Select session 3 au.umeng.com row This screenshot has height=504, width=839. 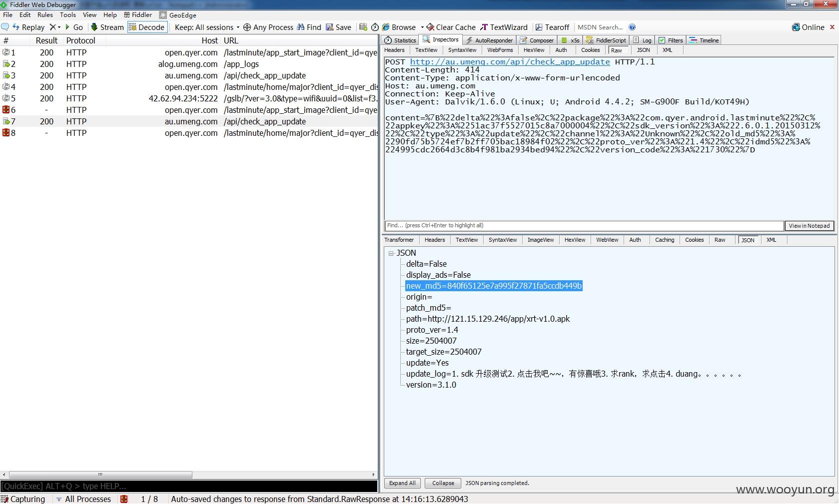pyautogui.click(x=189, y=75)
